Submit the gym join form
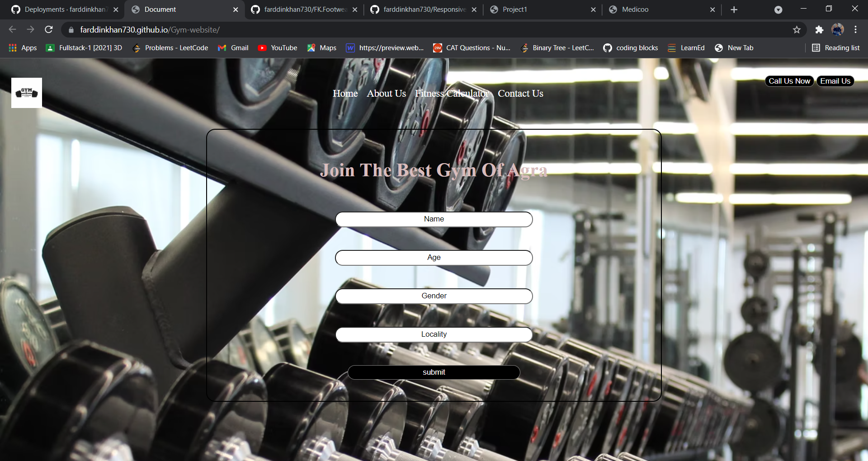The height and width of the screenshot is (461, 868). coord(434,372)
